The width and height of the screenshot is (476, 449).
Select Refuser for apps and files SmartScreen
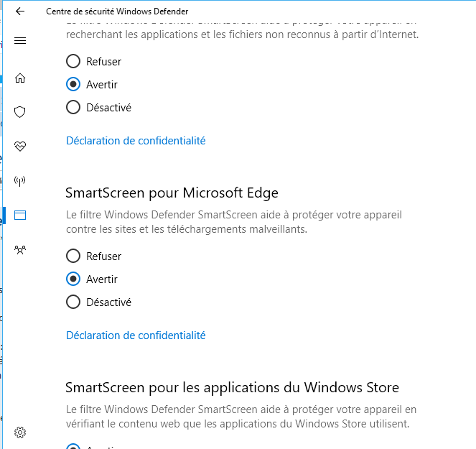pos(93,61)
